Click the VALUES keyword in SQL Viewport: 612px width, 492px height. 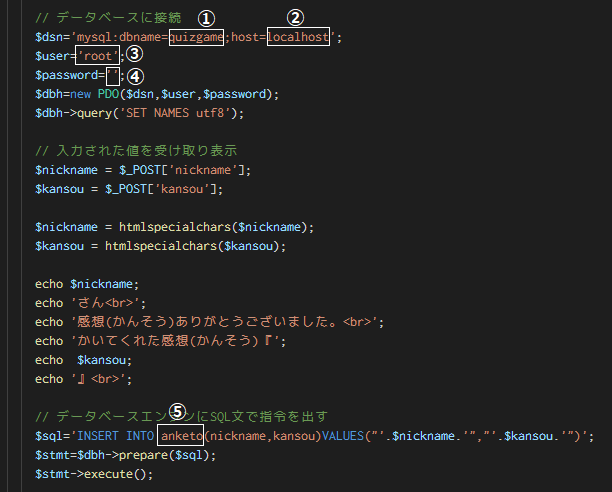(343, 436)
